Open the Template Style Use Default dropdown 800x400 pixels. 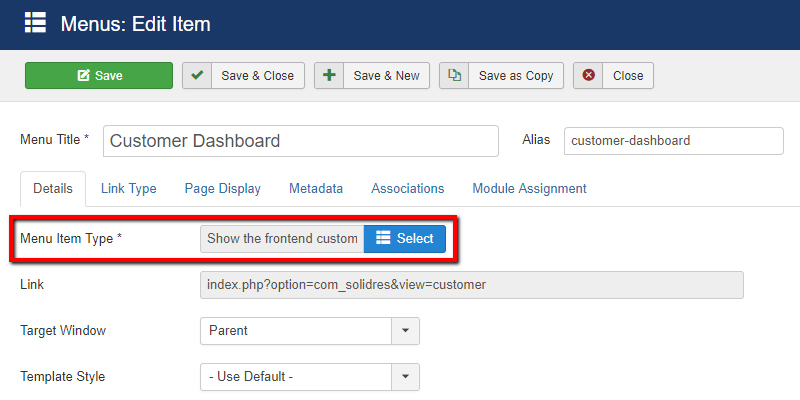pyautogui.click(x=310, y=377)
